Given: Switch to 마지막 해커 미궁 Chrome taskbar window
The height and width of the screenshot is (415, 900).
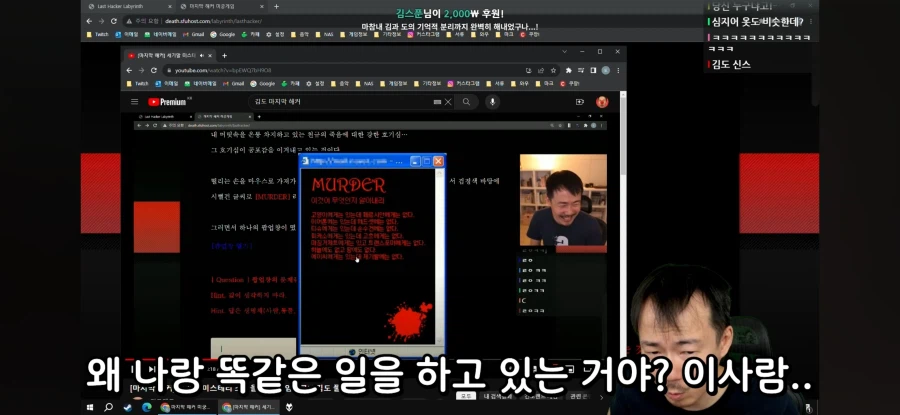Looking at the screenshot, I should [185, 407].
